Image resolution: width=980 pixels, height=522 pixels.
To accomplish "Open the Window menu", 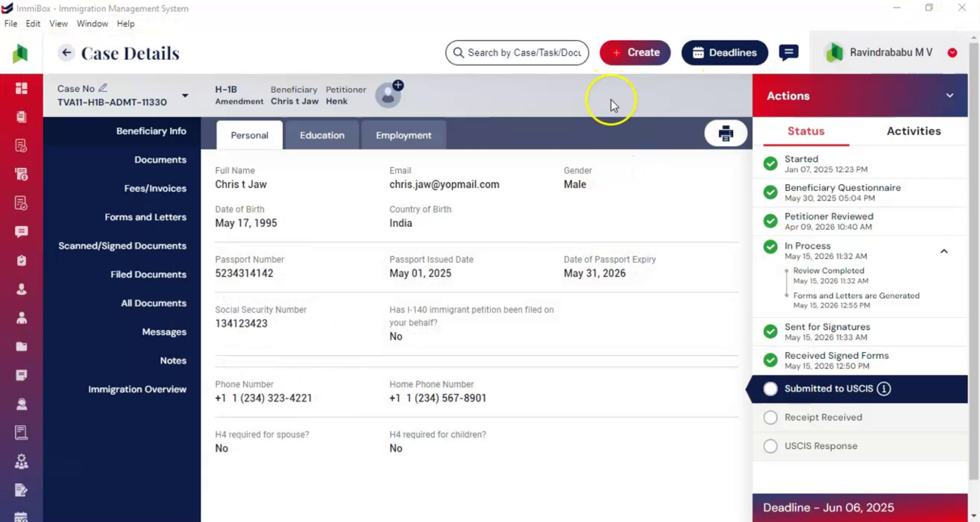I will coord(92,24).
